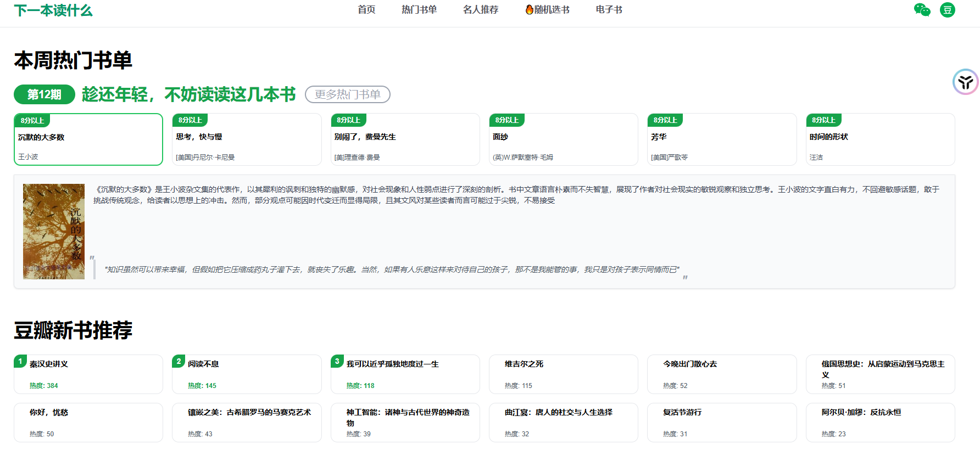Select the 沉默的大多数 book card
980x461 pixels.
pyautogui.click(x=88, y=139)
